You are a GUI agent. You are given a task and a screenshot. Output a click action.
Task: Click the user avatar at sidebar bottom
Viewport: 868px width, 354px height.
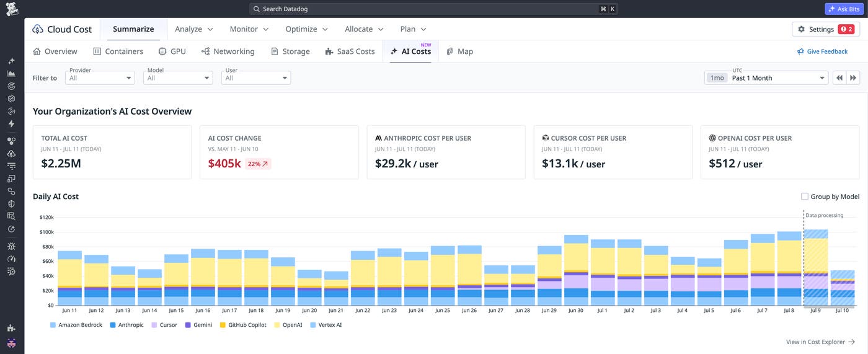pyautogui.click(x=11, y=343)
